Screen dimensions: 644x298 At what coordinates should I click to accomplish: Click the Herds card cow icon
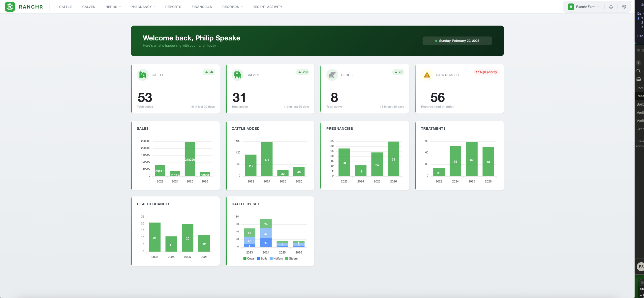click(x=332, y=75)
